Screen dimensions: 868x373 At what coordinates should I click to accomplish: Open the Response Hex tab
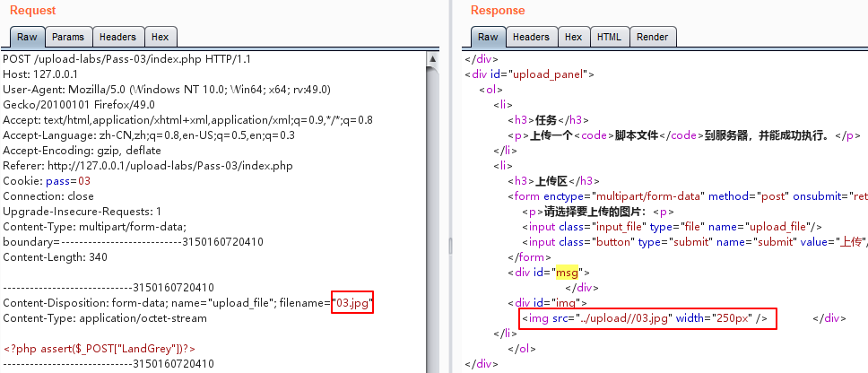[573, 37]
